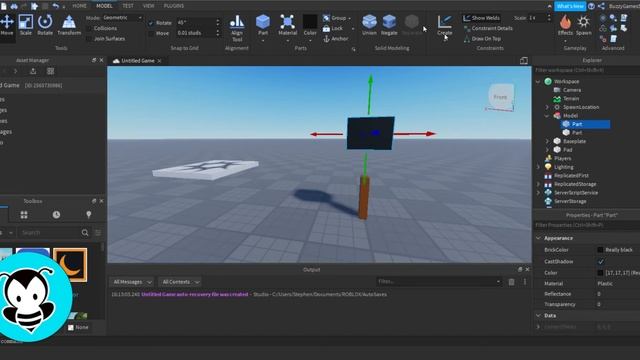Click the What's New button
Screen dimensions: 640x360
tap(570, 6)
